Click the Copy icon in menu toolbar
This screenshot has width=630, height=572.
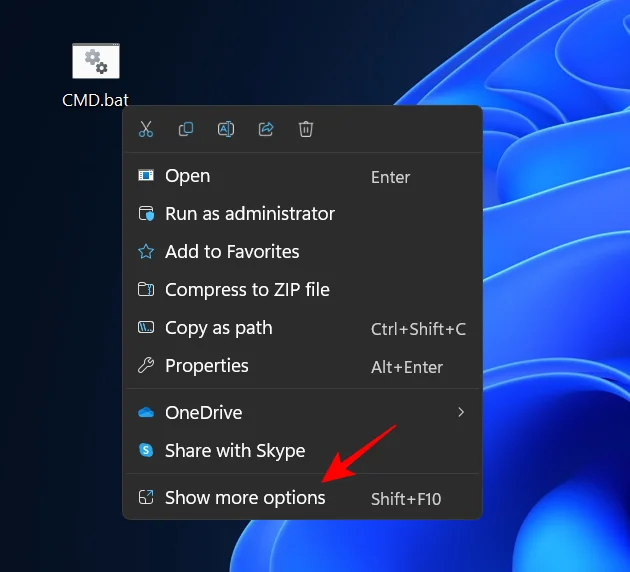pos(186,129)
